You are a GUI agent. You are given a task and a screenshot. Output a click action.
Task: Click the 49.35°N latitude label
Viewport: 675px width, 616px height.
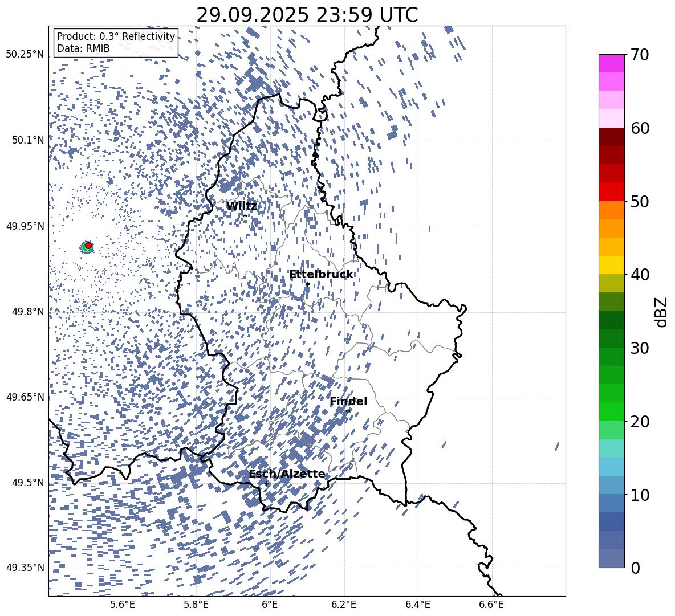(25, 568)
